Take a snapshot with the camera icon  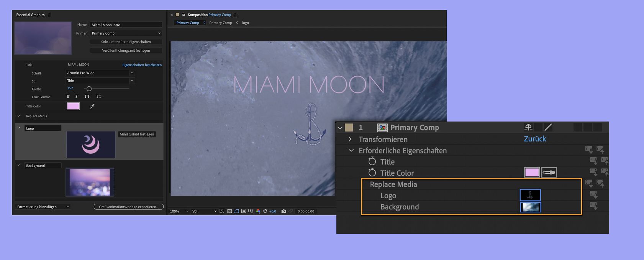pos(283,211)
